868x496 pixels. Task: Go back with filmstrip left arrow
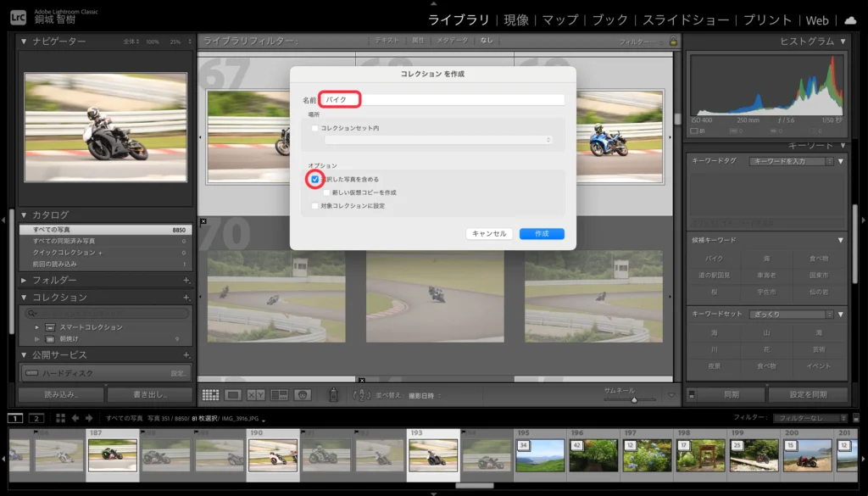pyautogui.click(x=75, y=418)
